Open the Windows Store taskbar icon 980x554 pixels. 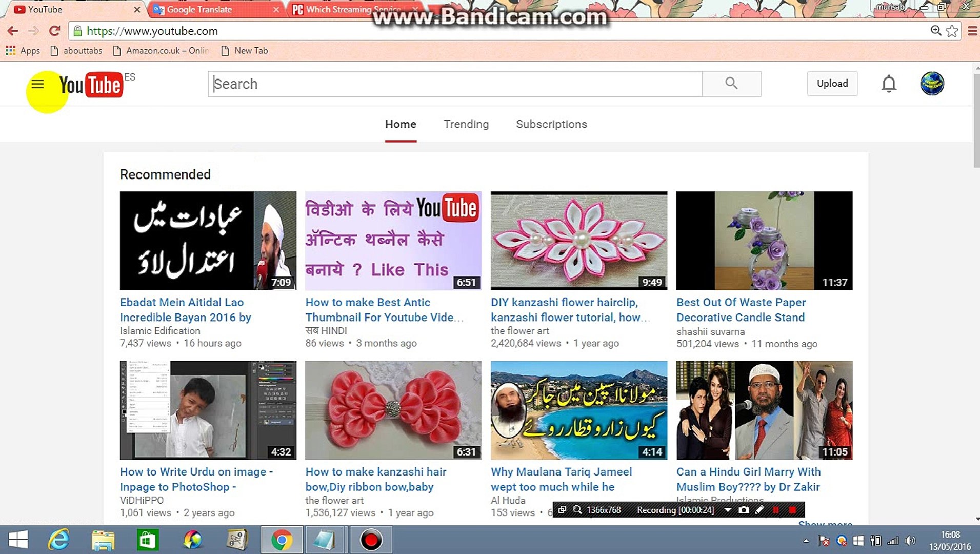tap(148, 540)
